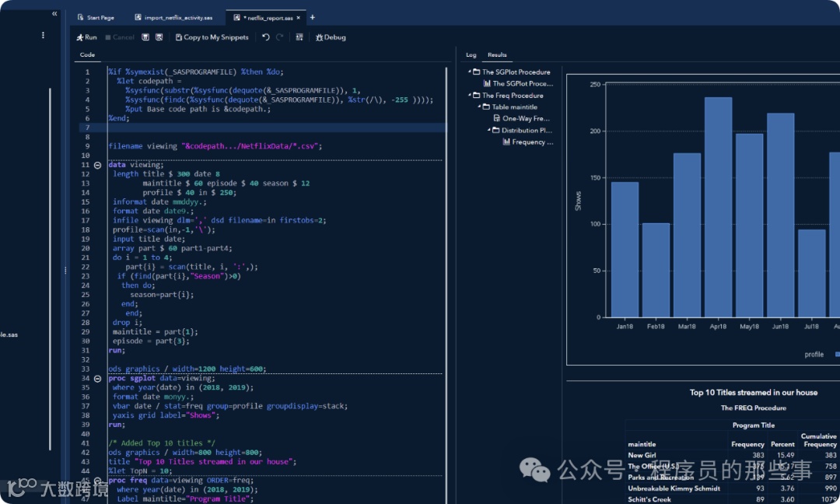Click the One-Way Frequencies table icon
Image resolution: width=840 pixels, height=504 pixels.
pos(496,118)
